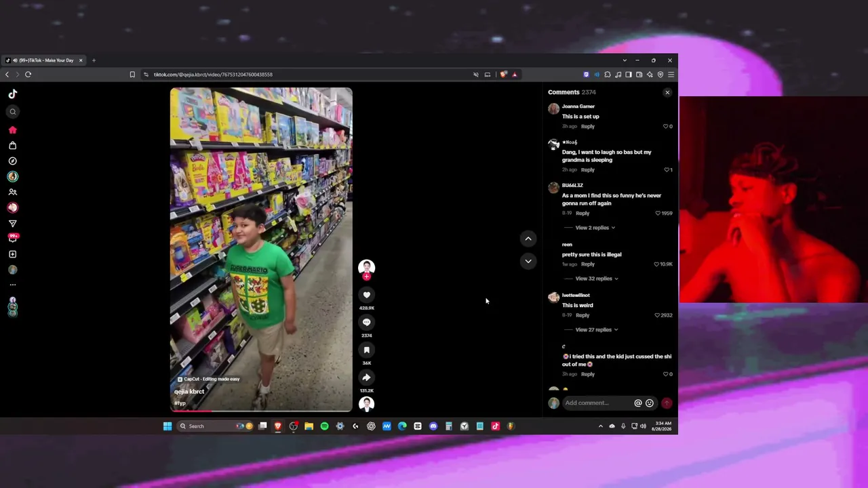Open Spotify from the taskbar
The height and width of the screenshot is (488, 868).
[324, 426]
